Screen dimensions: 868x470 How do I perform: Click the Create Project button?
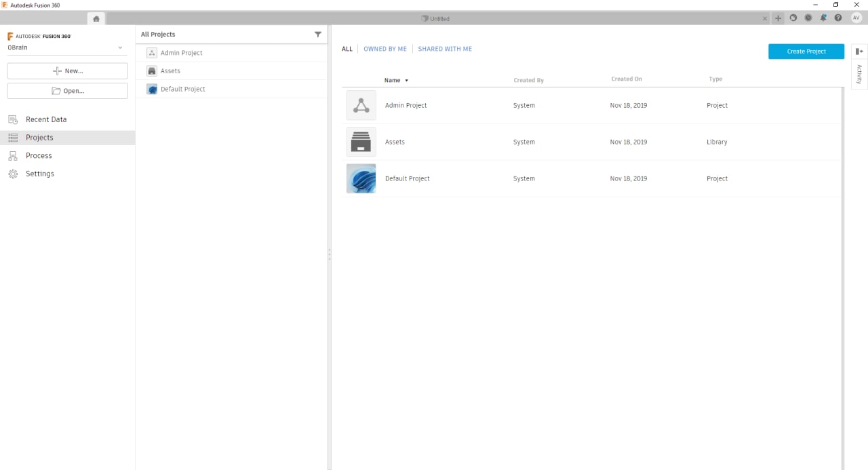click(x=806, y=52)
